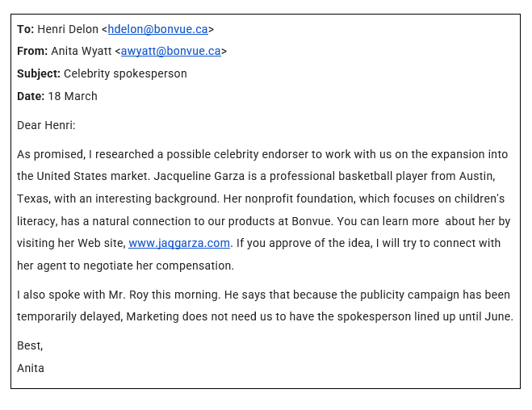Click the greeting "Dear Henri:"
Image resolution: width=532 pixels, height=410 pixels.
pyautogui.click(x=46, y=125)
